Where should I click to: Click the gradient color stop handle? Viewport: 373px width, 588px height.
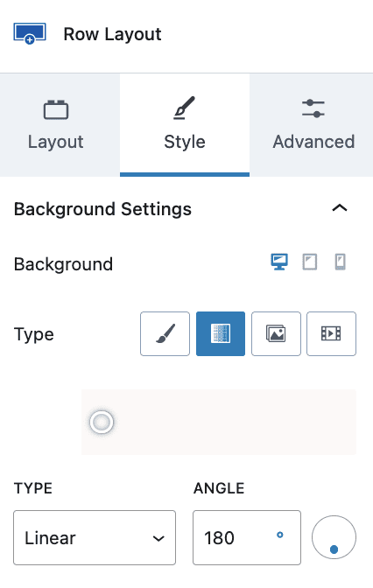102,422
